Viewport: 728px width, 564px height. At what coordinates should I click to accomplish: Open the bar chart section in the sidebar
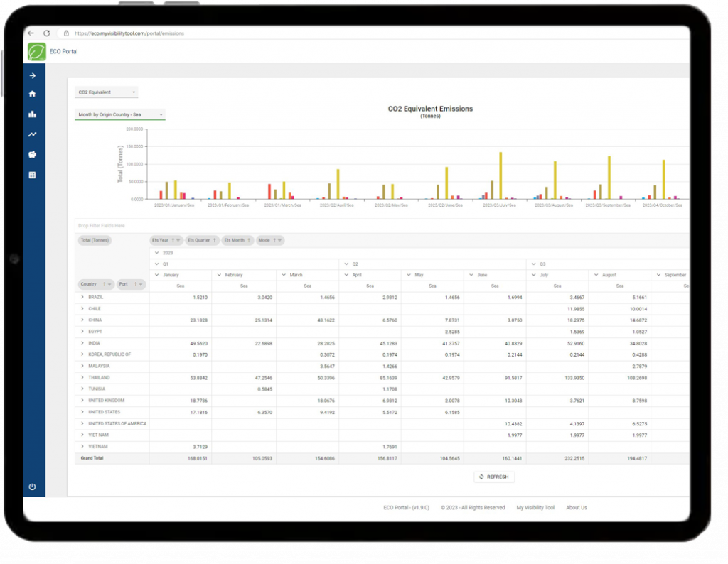tap(32, 114)
